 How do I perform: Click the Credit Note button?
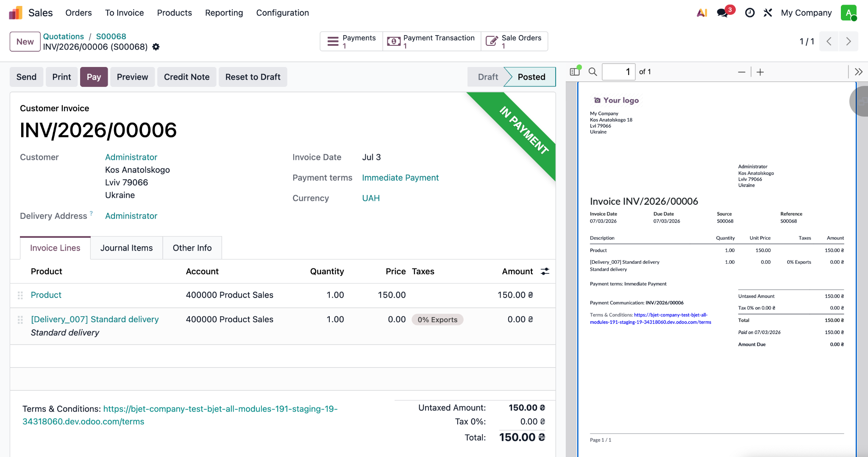tap(186, 77)
